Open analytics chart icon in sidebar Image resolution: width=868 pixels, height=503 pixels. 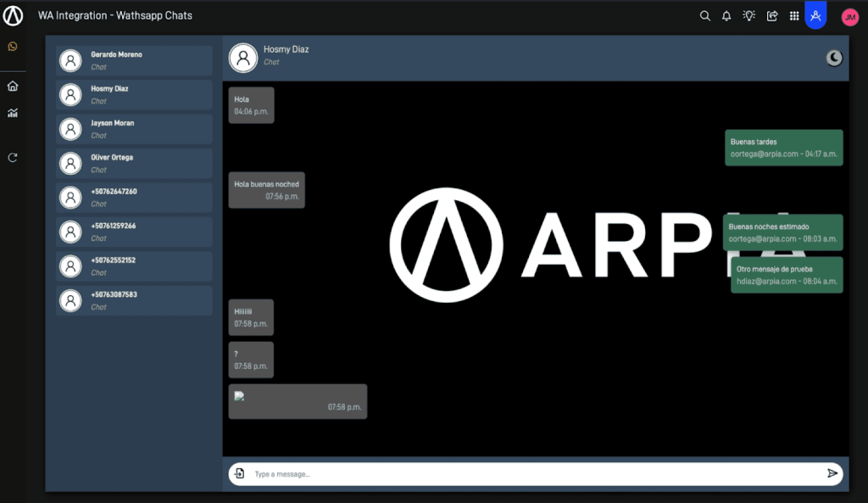13,113
